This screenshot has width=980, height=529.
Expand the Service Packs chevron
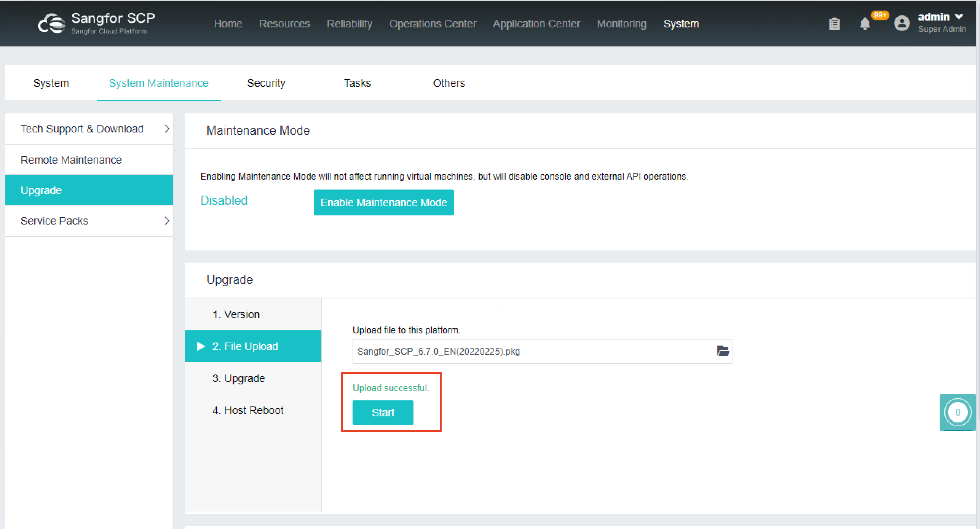(167, 221)
